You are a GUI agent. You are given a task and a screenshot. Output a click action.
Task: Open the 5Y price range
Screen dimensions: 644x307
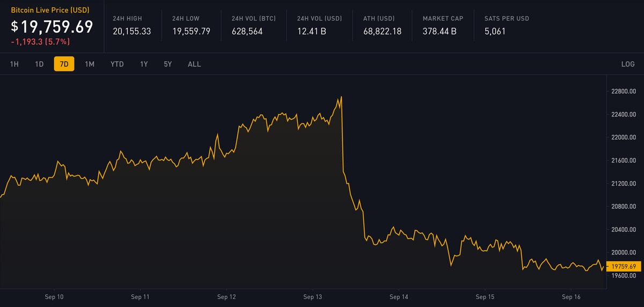pyautogui.click(x=168, y=64)
